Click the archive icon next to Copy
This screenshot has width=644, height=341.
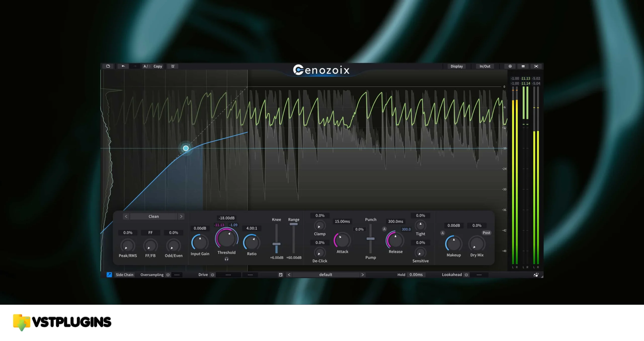click(173, 66)
